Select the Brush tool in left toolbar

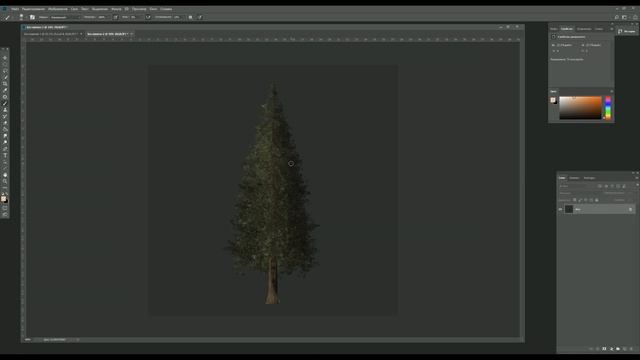pos(5,103)
